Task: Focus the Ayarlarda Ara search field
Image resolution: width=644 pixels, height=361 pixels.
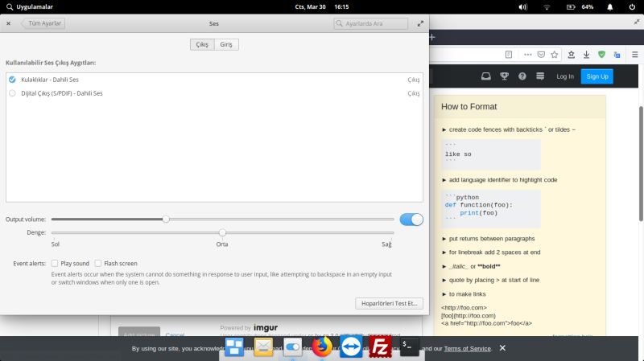Action: (x=371, y=23)
